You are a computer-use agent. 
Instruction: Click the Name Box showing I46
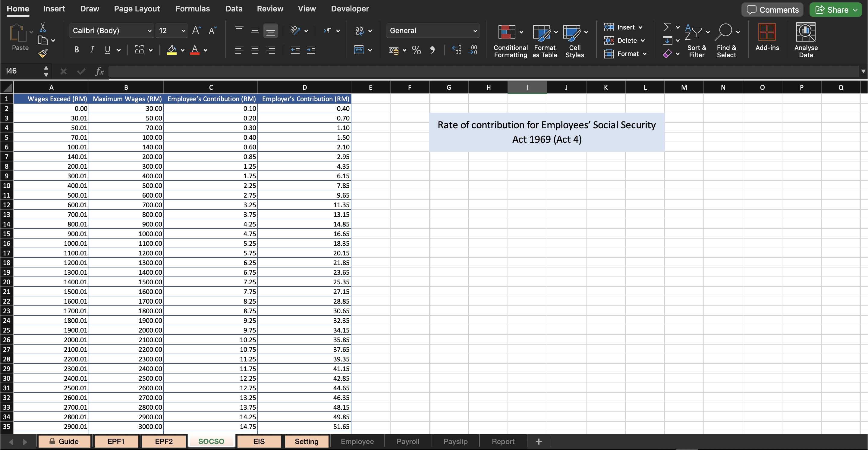click(22, 71)
